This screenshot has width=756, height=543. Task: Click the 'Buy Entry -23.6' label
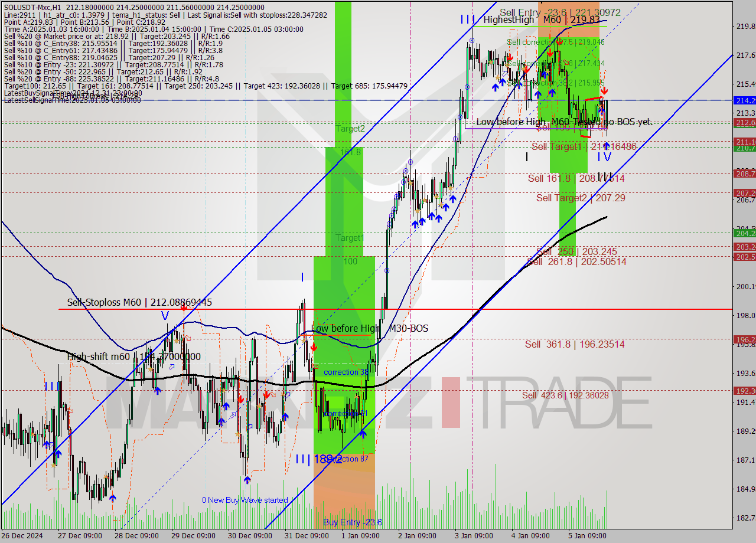click(x=353, y=522)
